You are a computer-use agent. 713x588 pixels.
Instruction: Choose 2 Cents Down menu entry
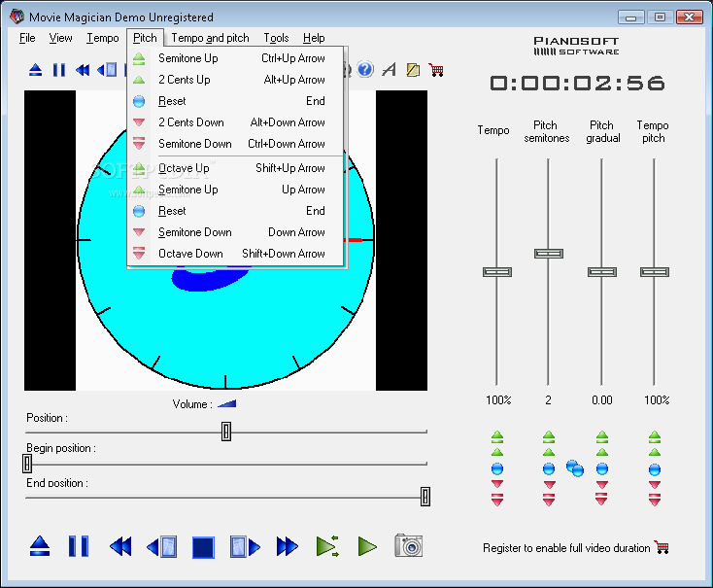point(235,122)
